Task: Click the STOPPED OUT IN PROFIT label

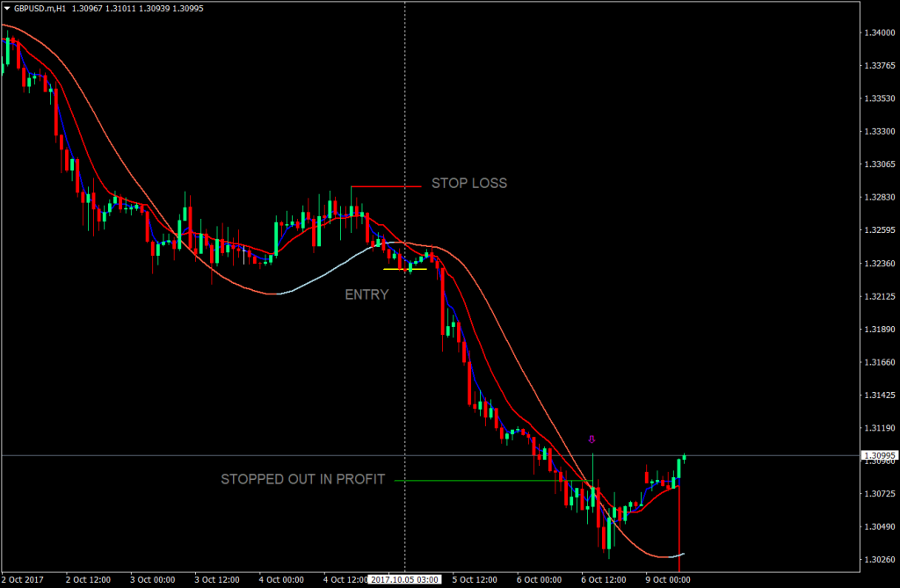Action: pyautogui.click(x=302, y=480)
